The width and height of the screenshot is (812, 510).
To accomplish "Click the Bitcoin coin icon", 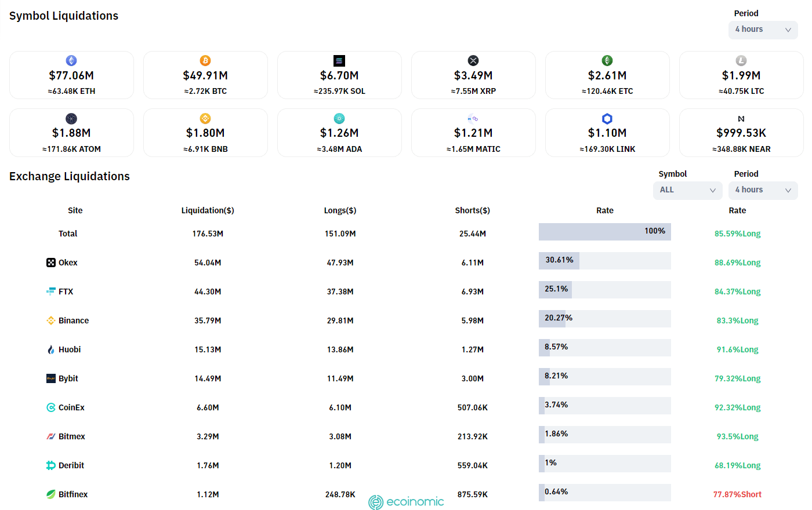I will tap(205, 60).
